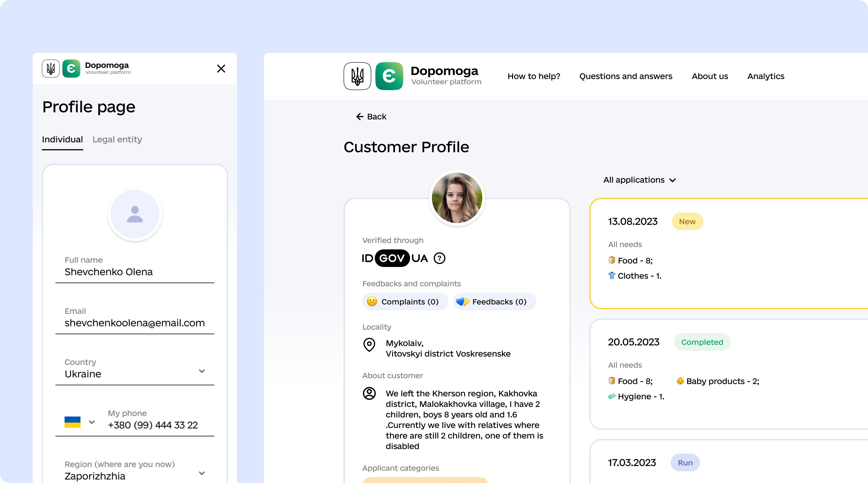The height and width of the screenshot is (483, 868).
Task: Go to About us
Action: [x=710, y=76]
